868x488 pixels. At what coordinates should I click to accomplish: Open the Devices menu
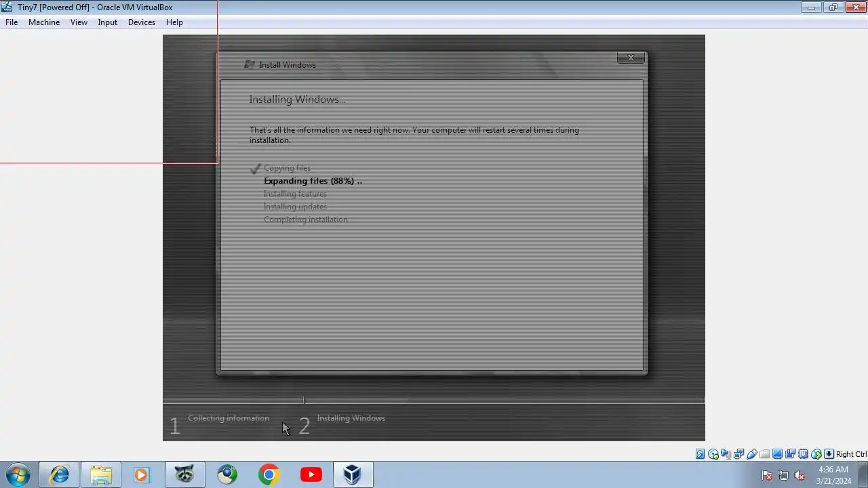point(141,22)
